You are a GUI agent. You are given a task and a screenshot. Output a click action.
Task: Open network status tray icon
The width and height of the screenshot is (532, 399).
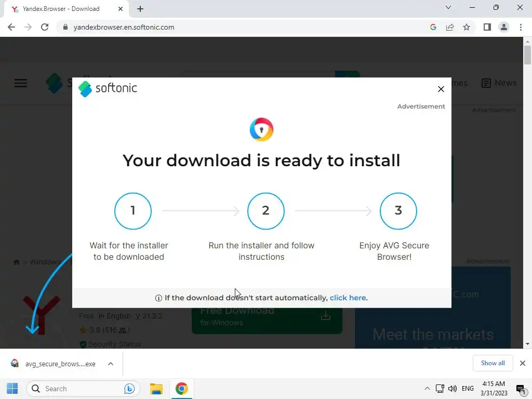pos(440,389)
